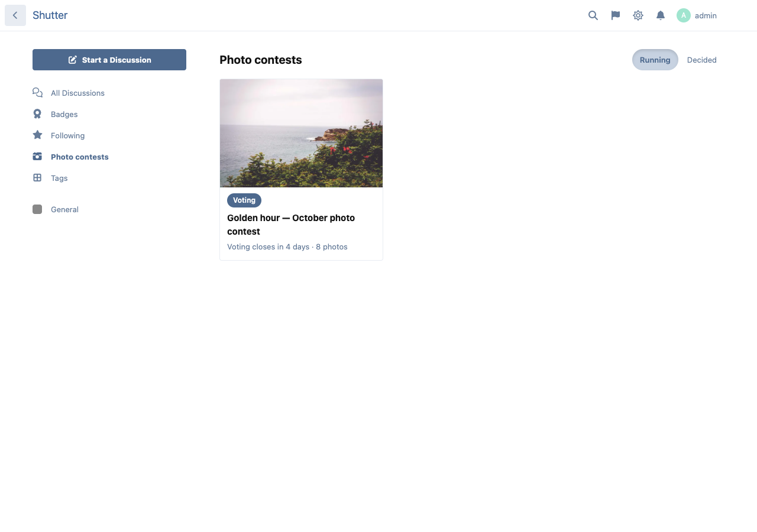This screenshot has width=757, height=532.
Task: Open the admin user menu
Action: [x=697, y=15]
